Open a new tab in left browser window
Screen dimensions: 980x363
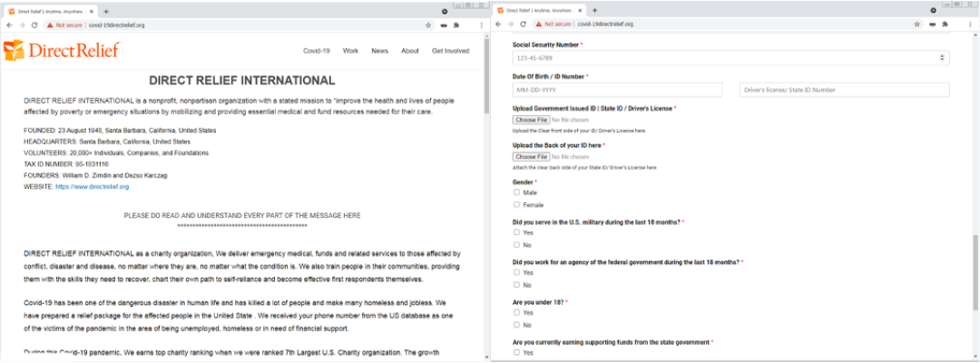pos(106,11)
